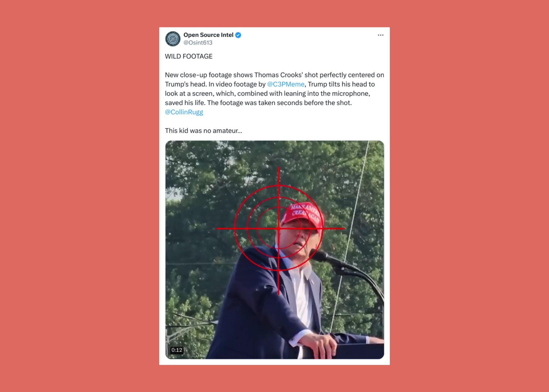Play the embedded video thumbnail
The image size is (549, 392).
pos(274,250)
